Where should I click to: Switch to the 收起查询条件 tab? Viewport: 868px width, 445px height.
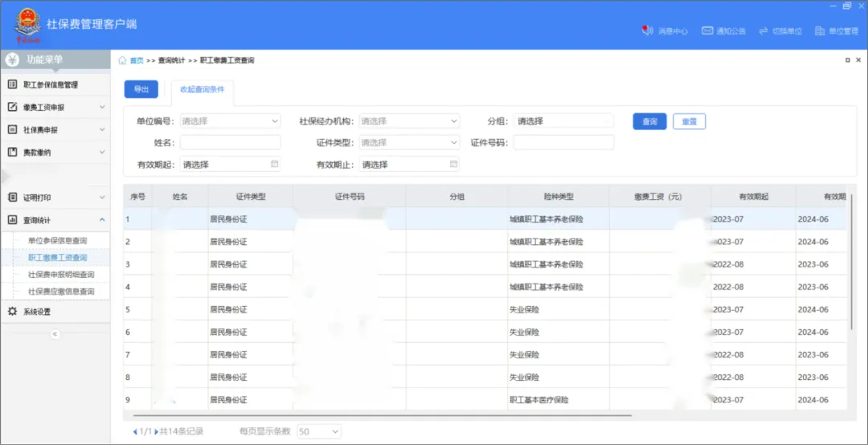[202, 89]
